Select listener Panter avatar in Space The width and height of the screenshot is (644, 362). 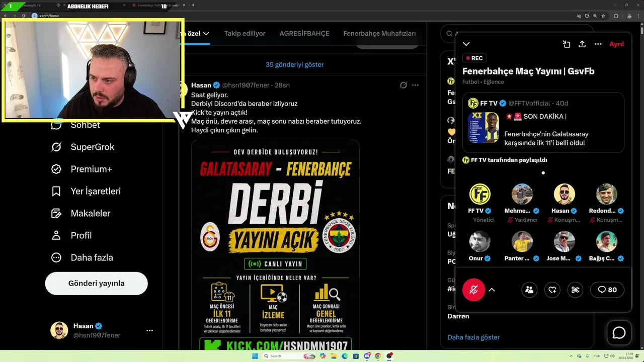click(522, 242)
